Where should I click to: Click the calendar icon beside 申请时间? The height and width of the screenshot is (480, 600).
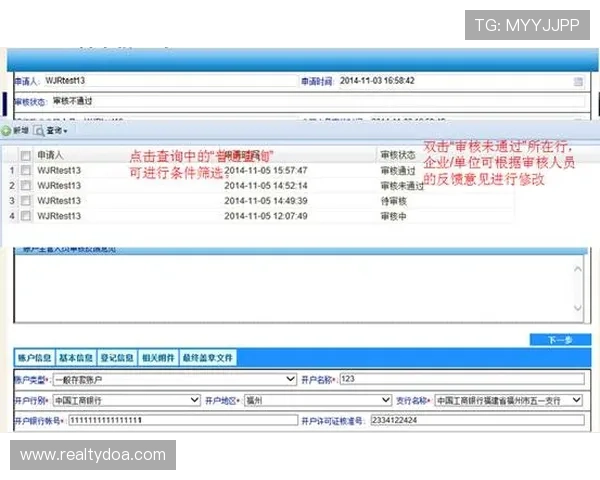pyautogui.click(x=578, y=82)
